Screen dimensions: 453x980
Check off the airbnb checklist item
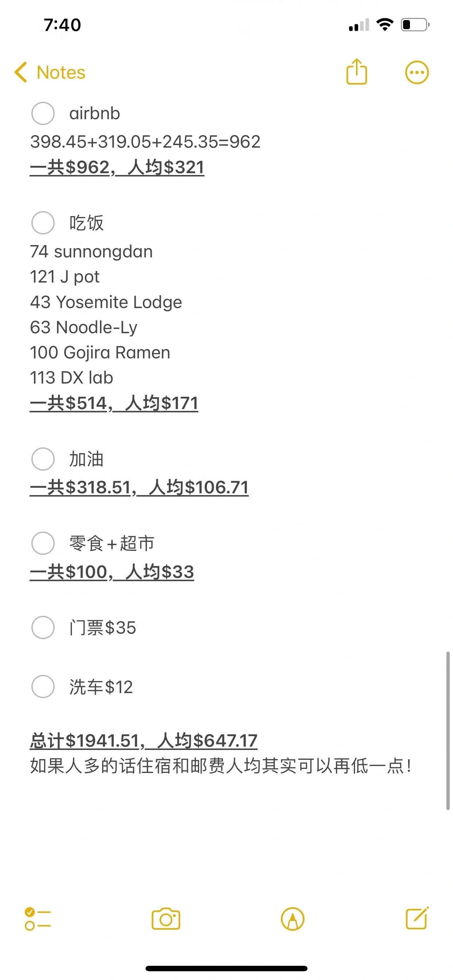coord(43,113)
